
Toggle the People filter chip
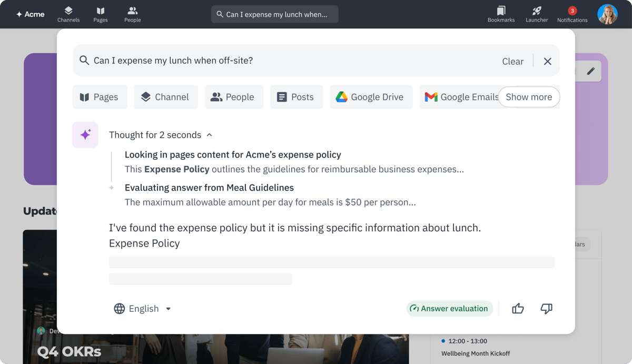tap(233, 97)
